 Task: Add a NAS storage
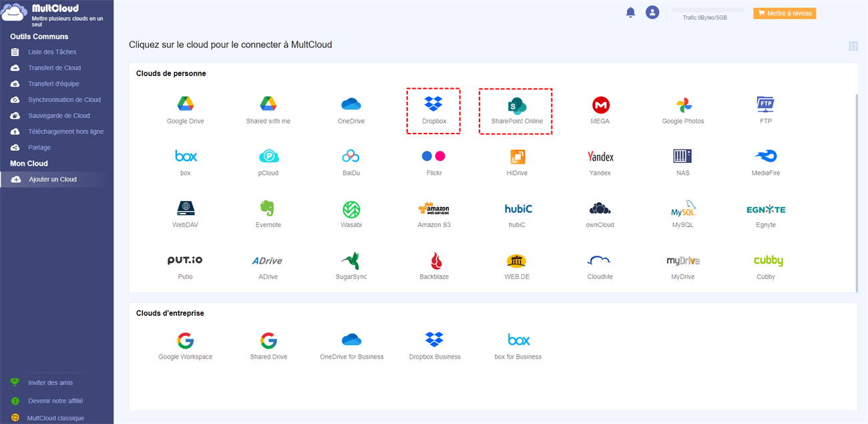pyautogui.click(x=682, y=162)
